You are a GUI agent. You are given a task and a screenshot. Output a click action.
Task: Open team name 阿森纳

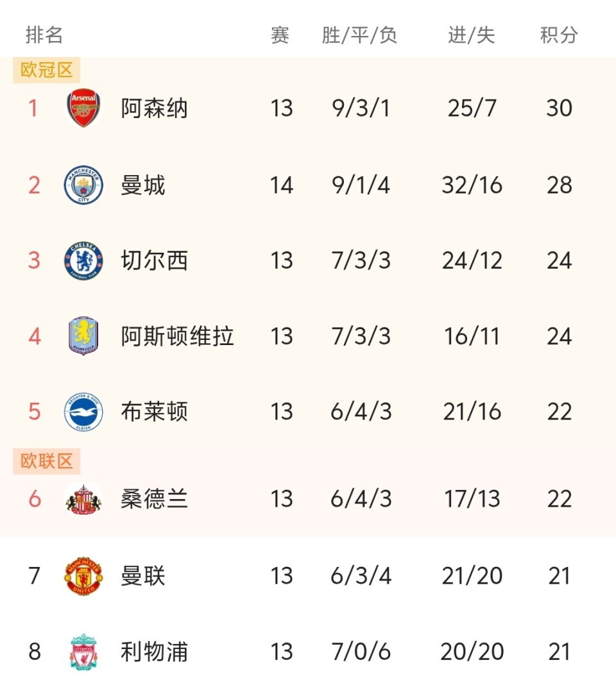[x=154, y=108]
